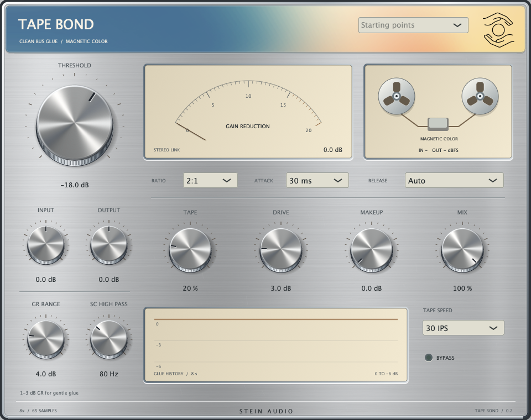Click the DRIVE value 3.0 dB
The height and width of the screenshot is (420, 531).
(x=281, y=288)
